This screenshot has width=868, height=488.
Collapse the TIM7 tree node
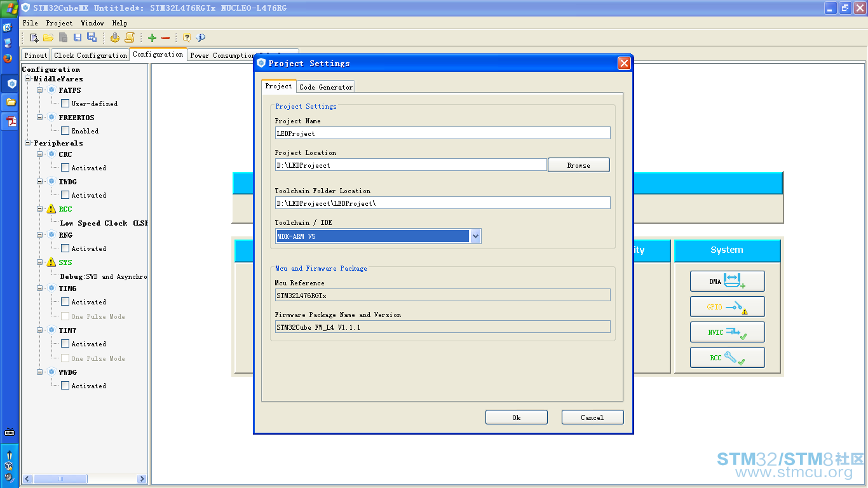[40, 330]
